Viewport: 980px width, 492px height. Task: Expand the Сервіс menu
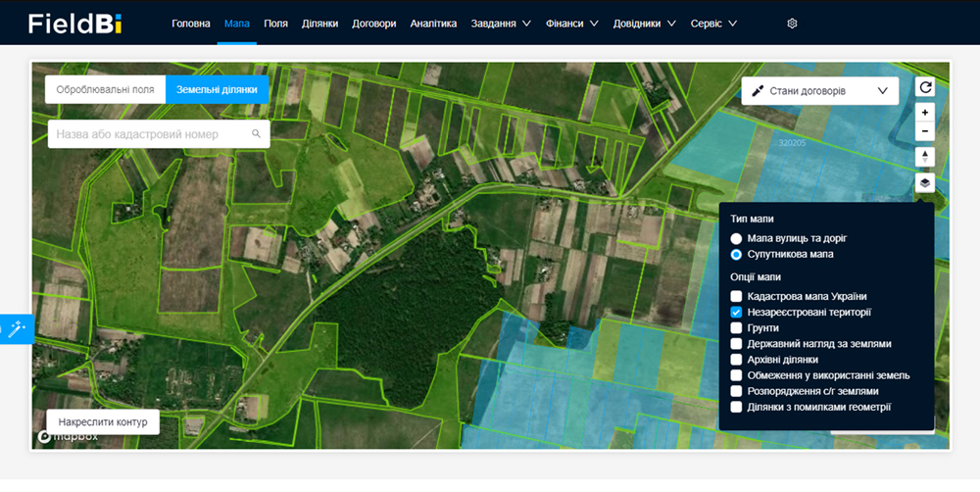(713, 24)
